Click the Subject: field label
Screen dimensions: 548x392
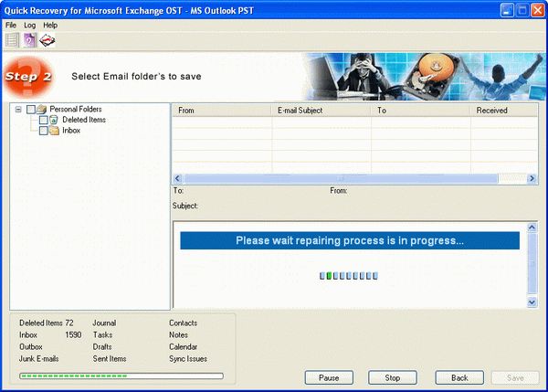tap(185, 206)
